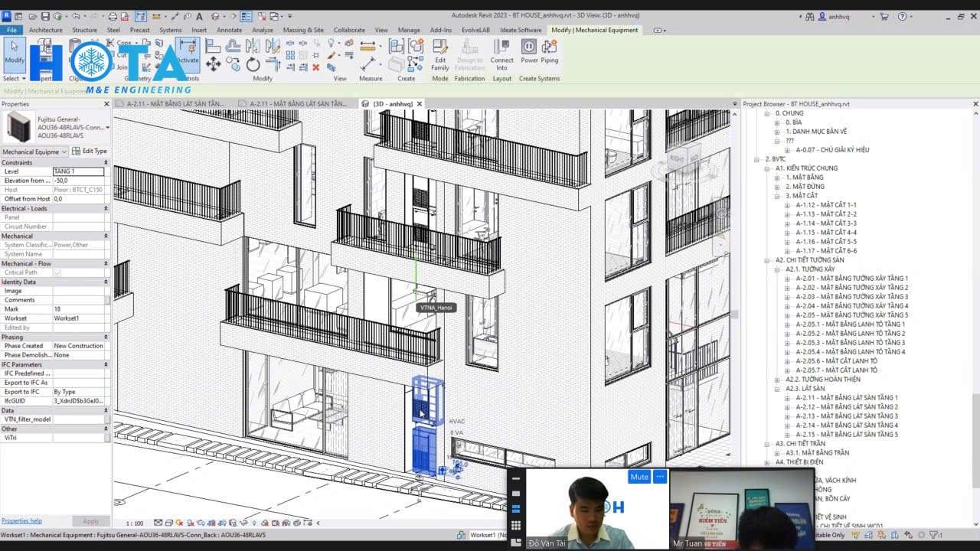This screenshot has height=551, width=980.
Task: Close the {3D - anhhvq} view tab
Action: (420, 104)
